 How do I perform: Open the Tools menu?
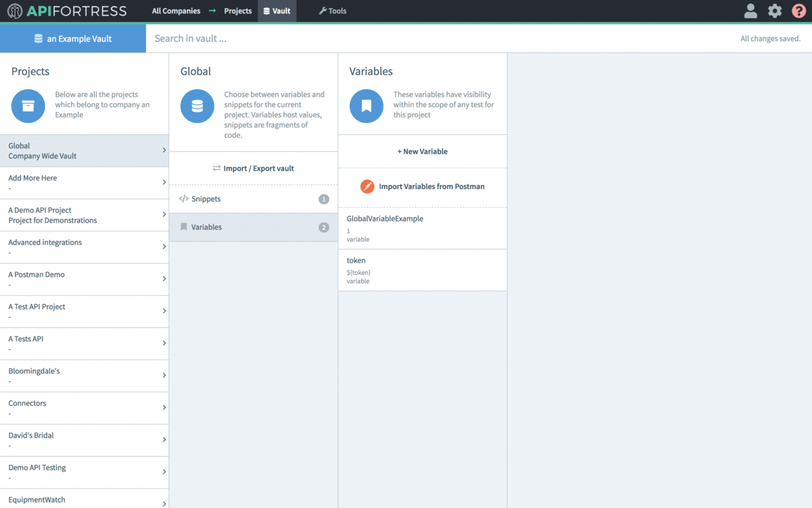click(x=332, y=11)
